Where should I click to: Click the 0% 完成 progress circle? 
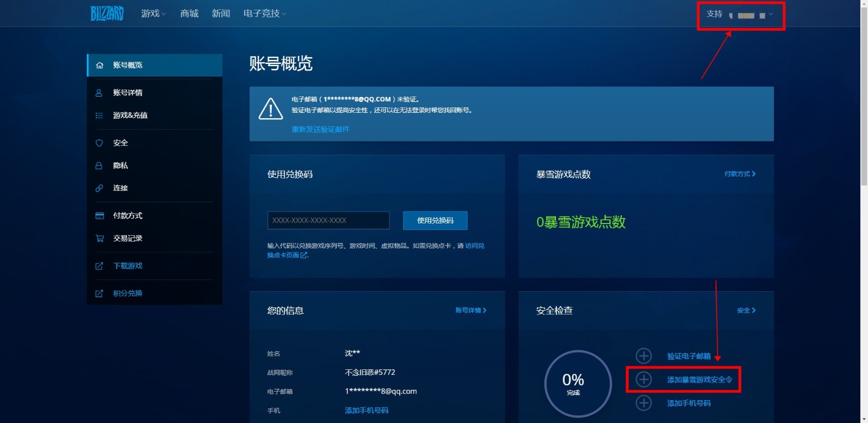click(578, 383)
